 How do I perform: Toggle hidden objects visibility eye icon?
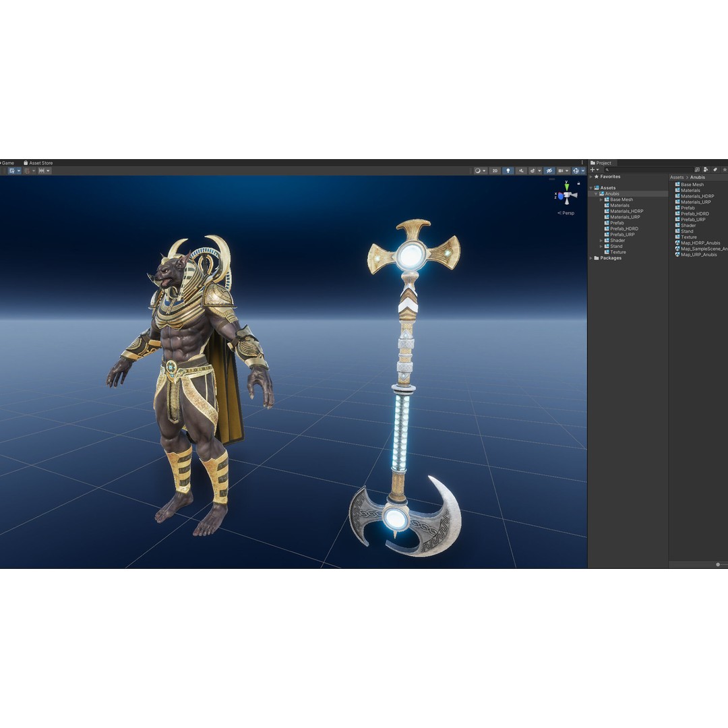549,171
